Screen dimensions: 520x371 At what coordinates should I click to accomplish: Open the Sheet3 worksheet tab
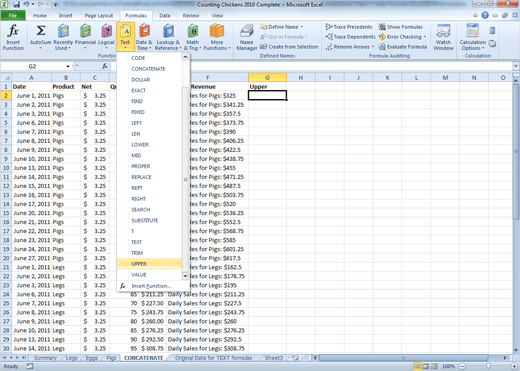(273, 358)
